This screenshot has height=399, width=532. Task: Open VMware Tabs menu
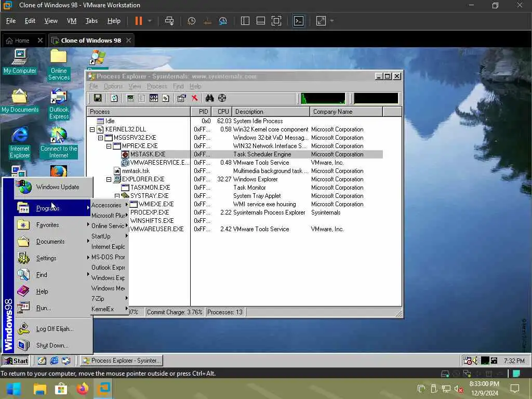[91, 21]
